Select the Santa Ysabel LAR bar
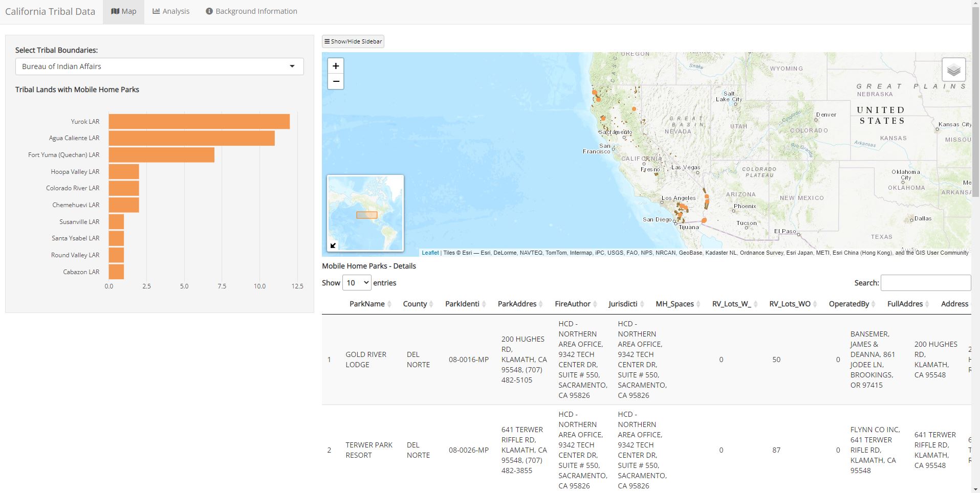This screenshot has height=493, width=980. [116, 238]
